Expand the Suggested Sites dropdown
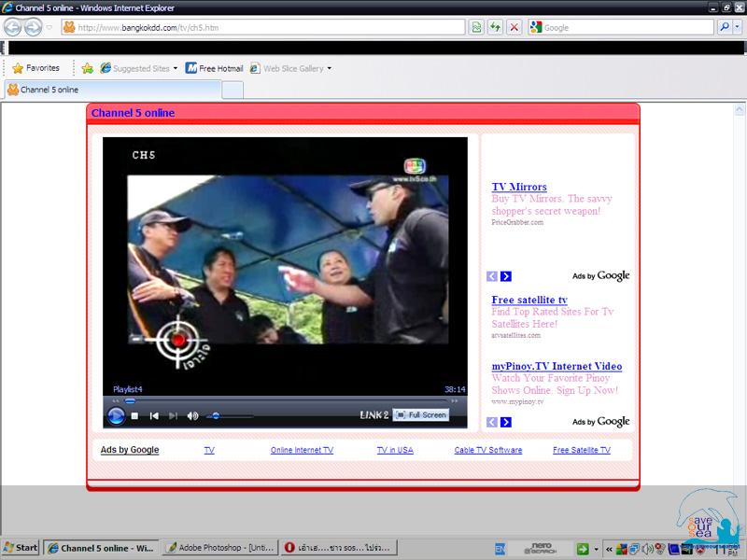747x560 pixels. pos(175,68)
